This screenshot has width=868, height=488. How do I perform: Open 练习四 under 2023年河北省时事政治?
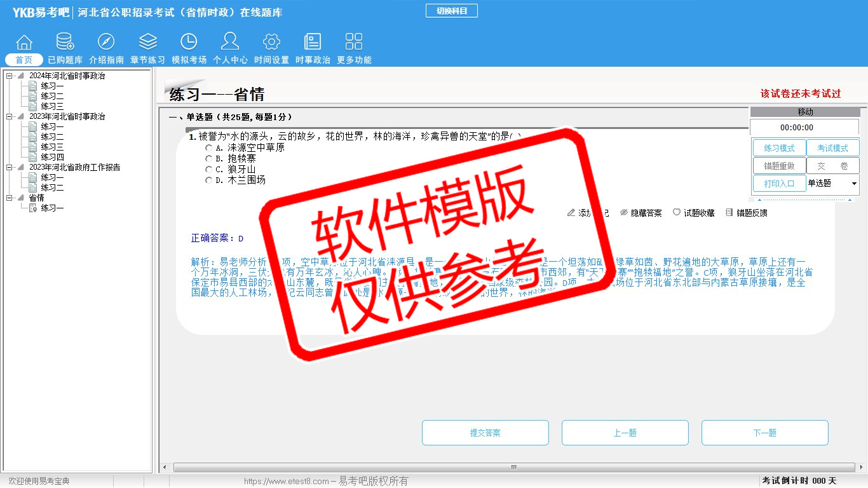point(52,157)
